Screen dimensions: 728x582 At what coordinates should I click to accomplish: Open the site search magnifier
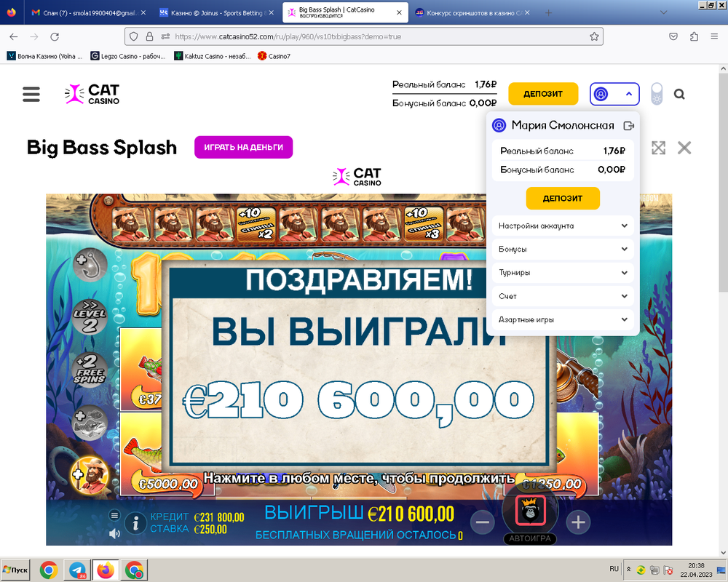pyautogui.click(x=678, y=95)
